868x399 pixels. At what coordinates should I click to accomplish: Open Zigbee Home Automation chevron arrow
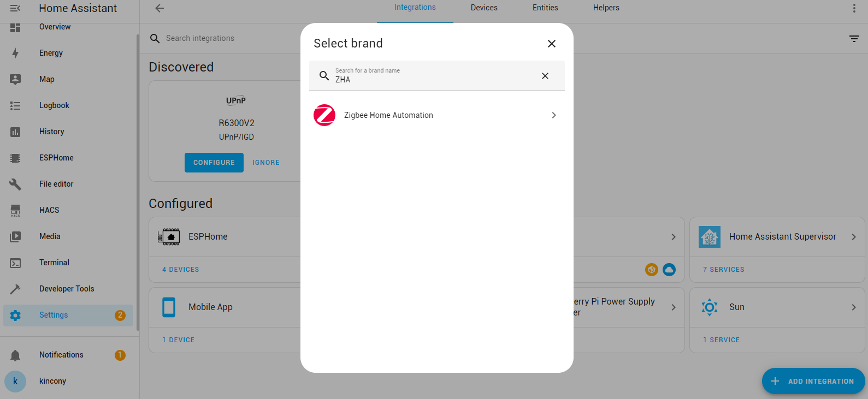click(553, 115)
